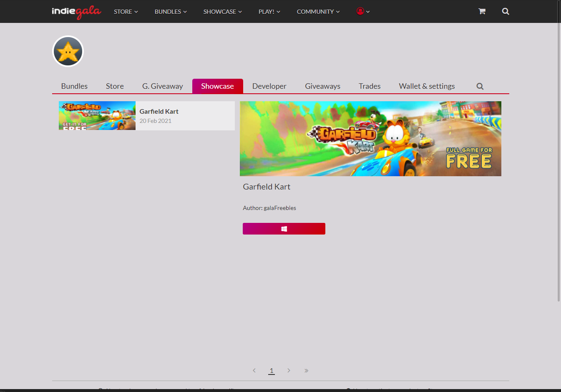Screen dimensions: 561x392
Task: Click the Garfield Kart heading below banner
Action: 267,187
